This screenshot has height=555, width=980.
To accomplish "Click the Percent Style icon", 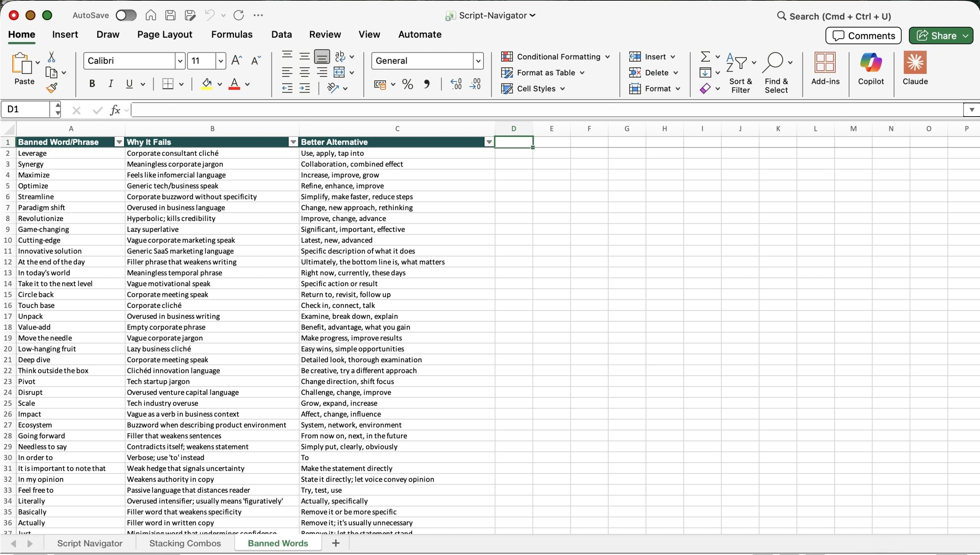I will [407, 84].
